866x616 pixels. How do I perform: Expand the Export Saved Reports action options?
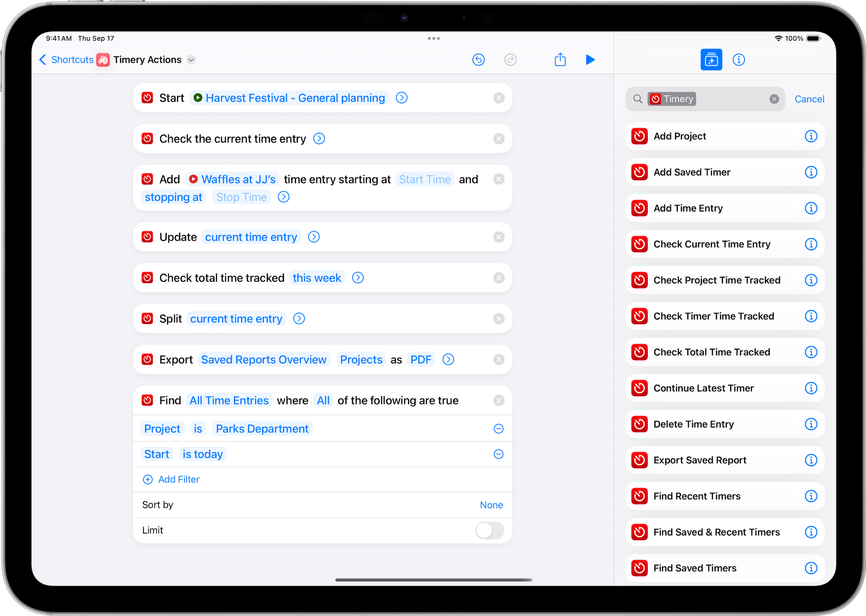(448, 360)
